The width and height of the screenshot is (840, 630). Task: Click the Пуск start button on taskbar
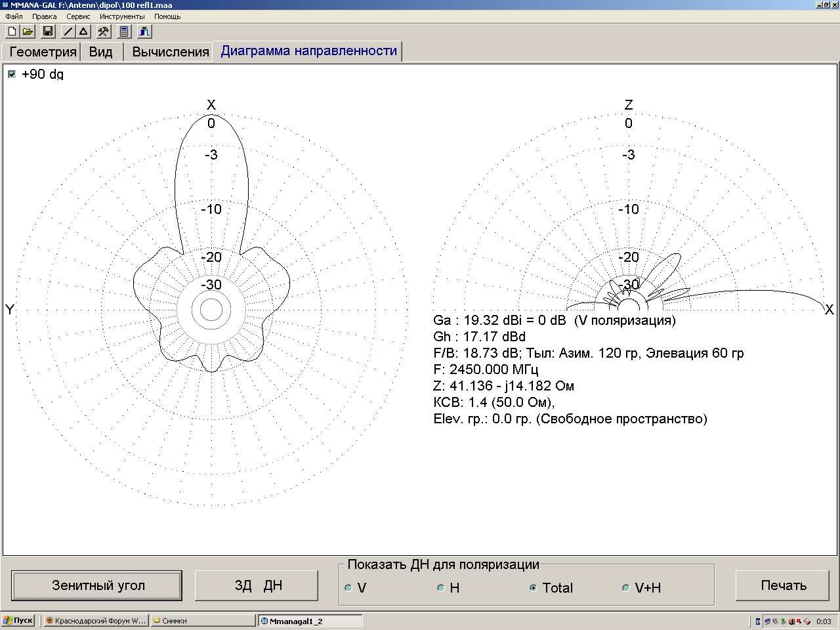tap(18, 620)
